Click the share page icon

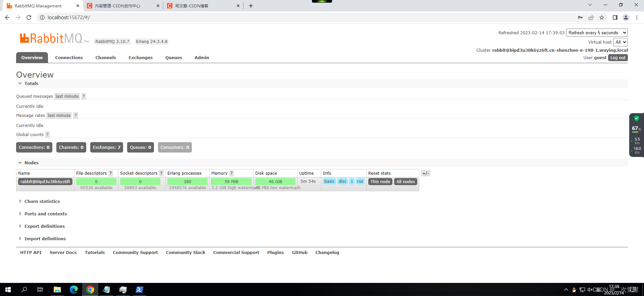coord(591,17)
